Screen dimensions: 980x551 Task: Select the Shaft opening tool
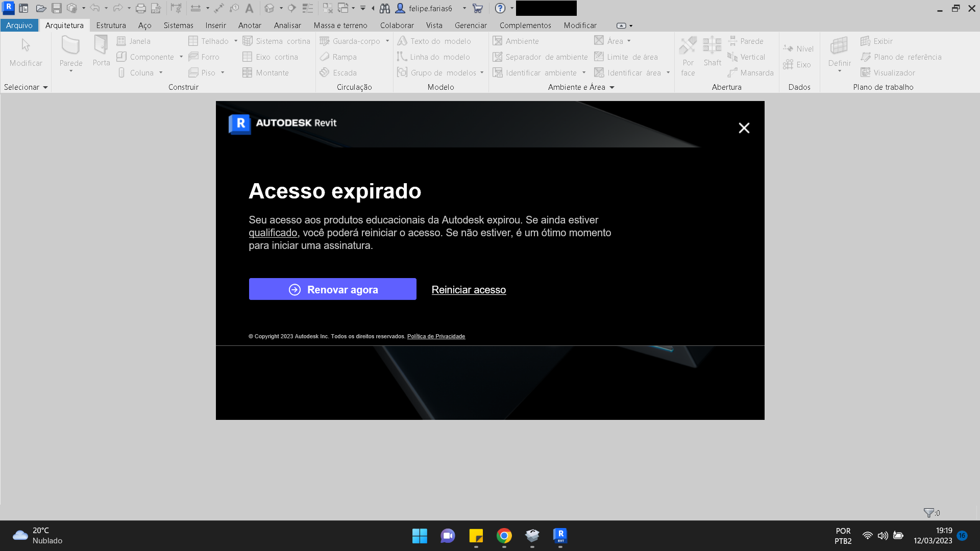pyautogui.click(x=712, y=52)
